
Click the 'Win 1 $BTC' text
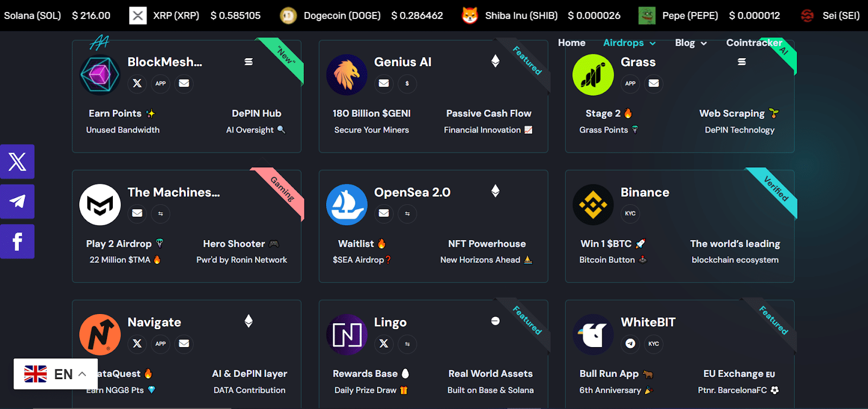click(x=606, y=244)
